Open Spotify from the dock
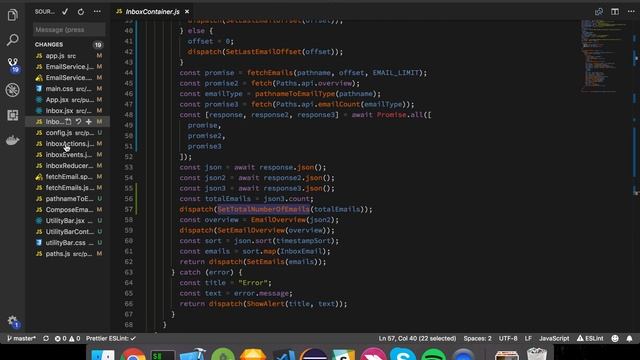Image resolution: width=640 pixels, height=360 pixels. (x=433, y=354)
